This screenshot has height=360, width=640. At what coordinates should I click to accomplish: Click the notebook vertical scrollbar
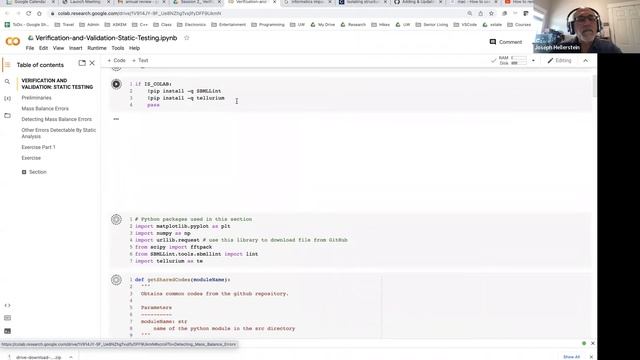594,87
